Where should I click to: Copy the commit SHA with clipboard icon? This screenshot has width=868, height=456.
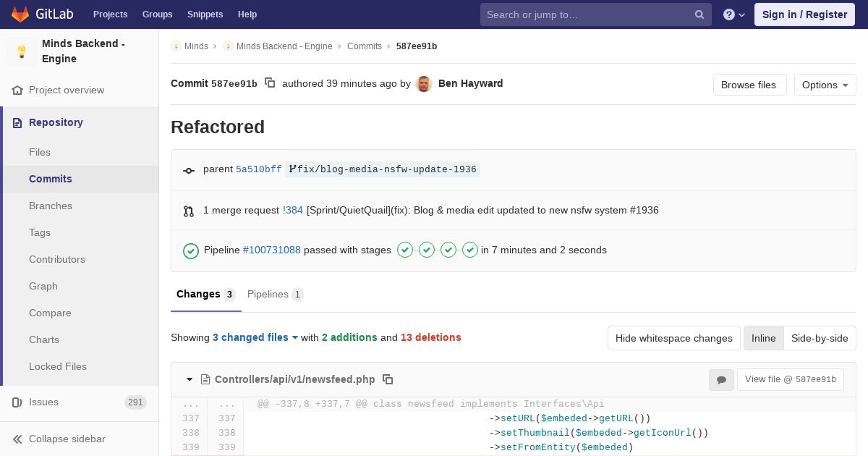tap(270, 83)
